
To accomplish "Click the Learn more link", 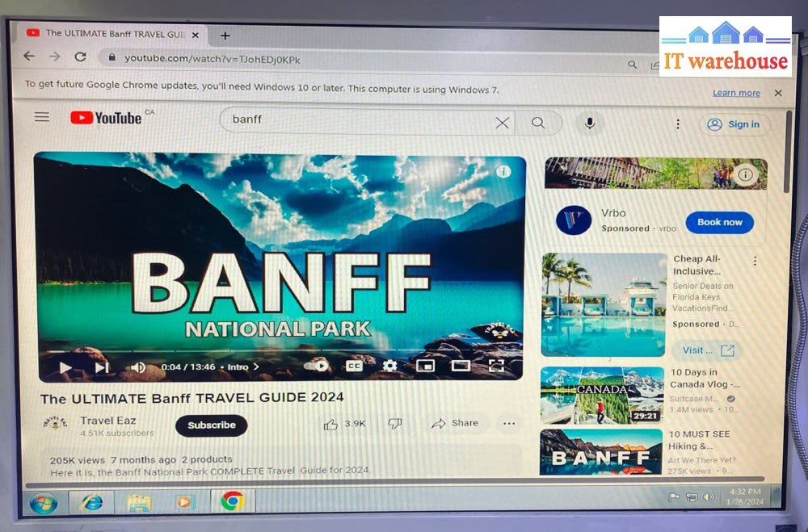I will pos(736,93).
